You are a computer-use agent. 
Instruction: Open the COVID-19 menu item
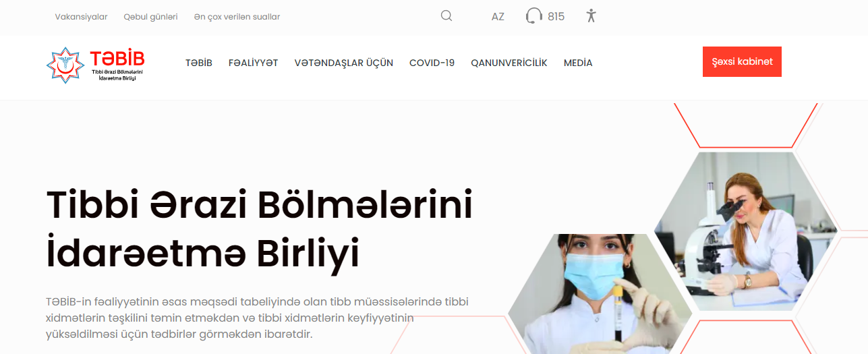(432, 63)
